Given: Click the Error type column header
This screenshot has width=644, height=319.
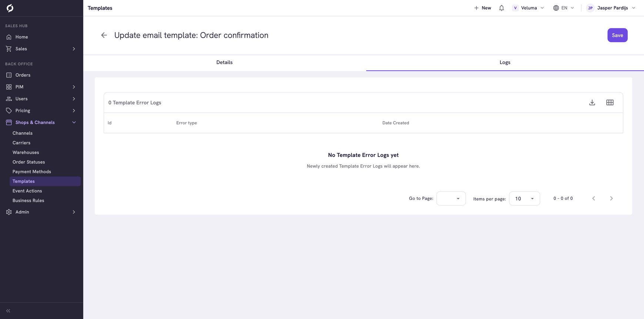Looking at the screenshot, I should 187,123.
